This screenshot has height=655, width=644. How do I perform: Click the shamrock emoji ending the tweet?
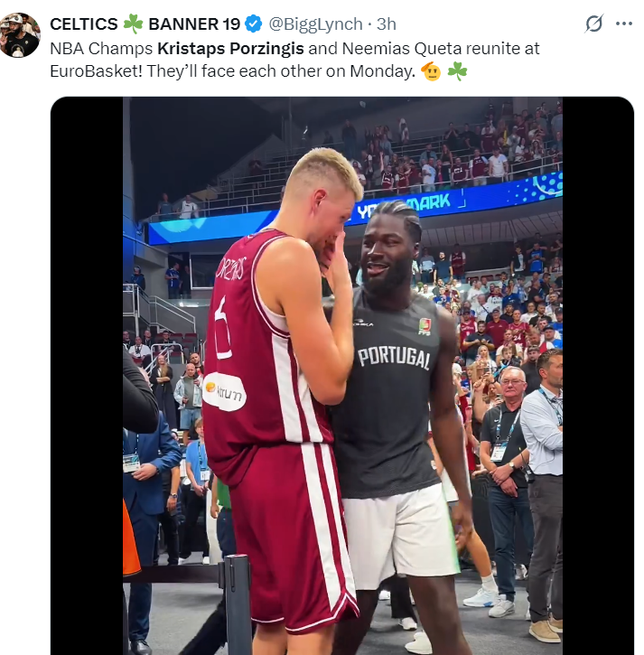458,72
